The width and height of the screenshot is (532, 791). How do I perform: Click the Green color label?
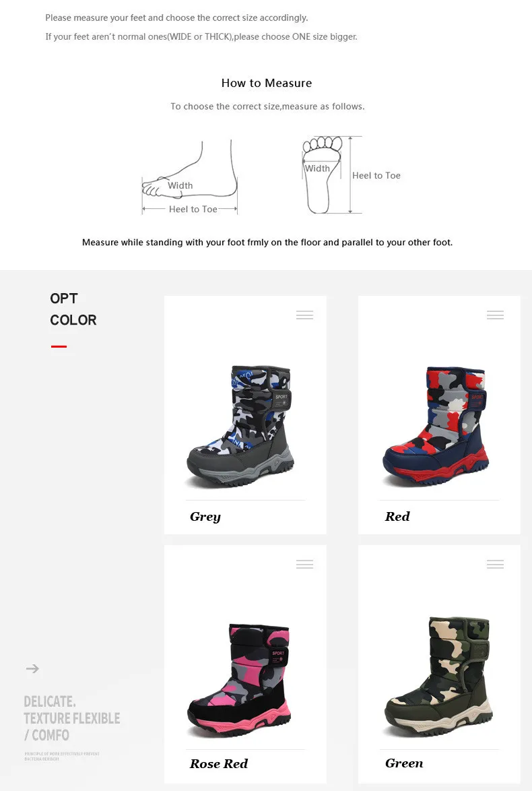(x=404, y=763)
